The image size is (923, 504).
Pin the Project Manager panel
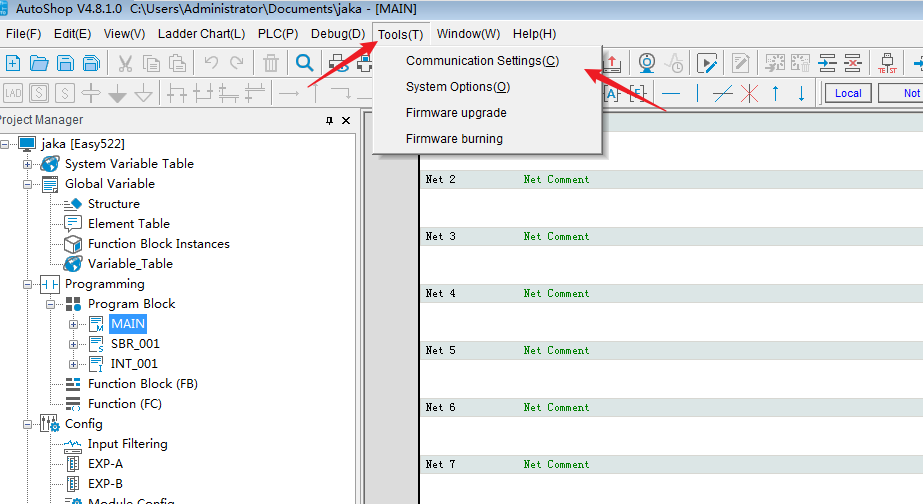tap(329, 120)
